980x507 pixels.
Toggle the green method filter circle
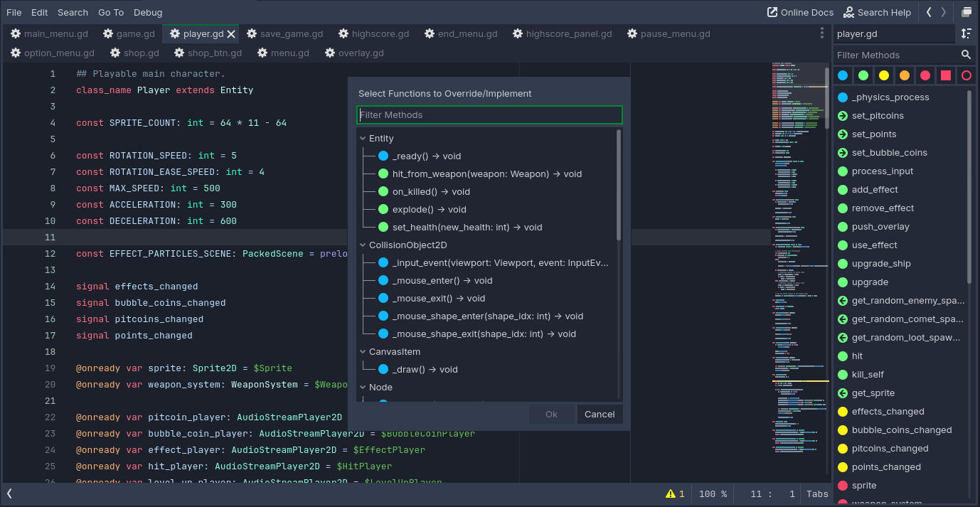coord(862,75)
